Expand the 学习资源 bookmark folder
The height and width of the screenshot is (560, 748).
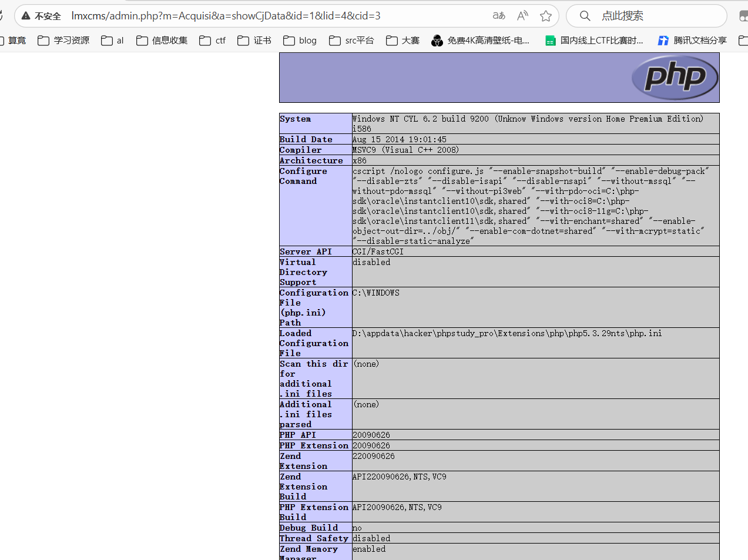[x=63, y=41]
